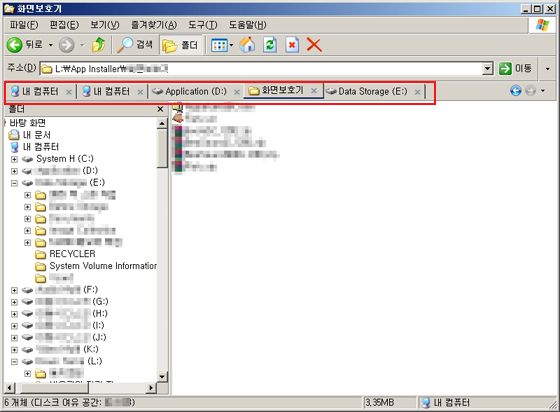This screenshot has height=412, width=560.
Task: Toggle the 폴더 folders pane button
Action: [x=180, y=45]
